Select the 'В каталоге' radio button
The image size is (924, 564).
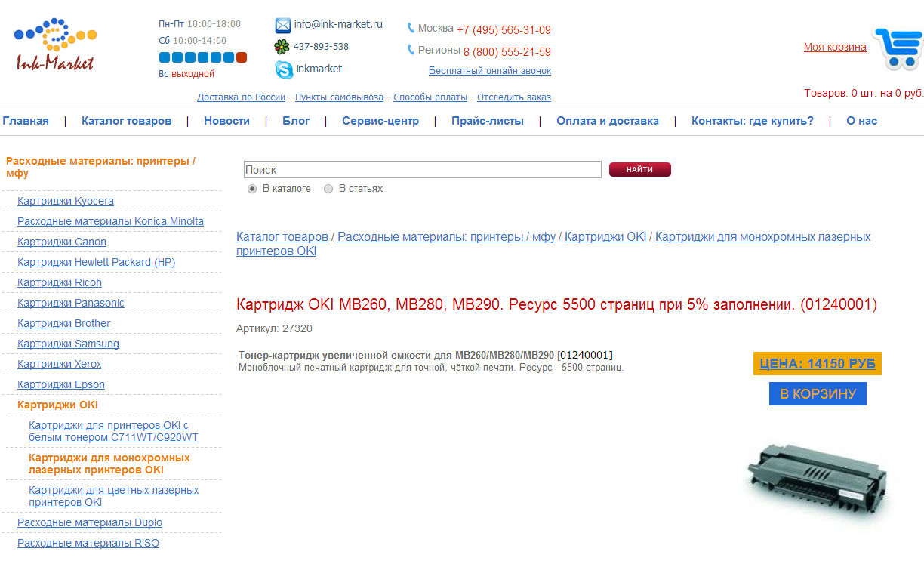[252, 189]
